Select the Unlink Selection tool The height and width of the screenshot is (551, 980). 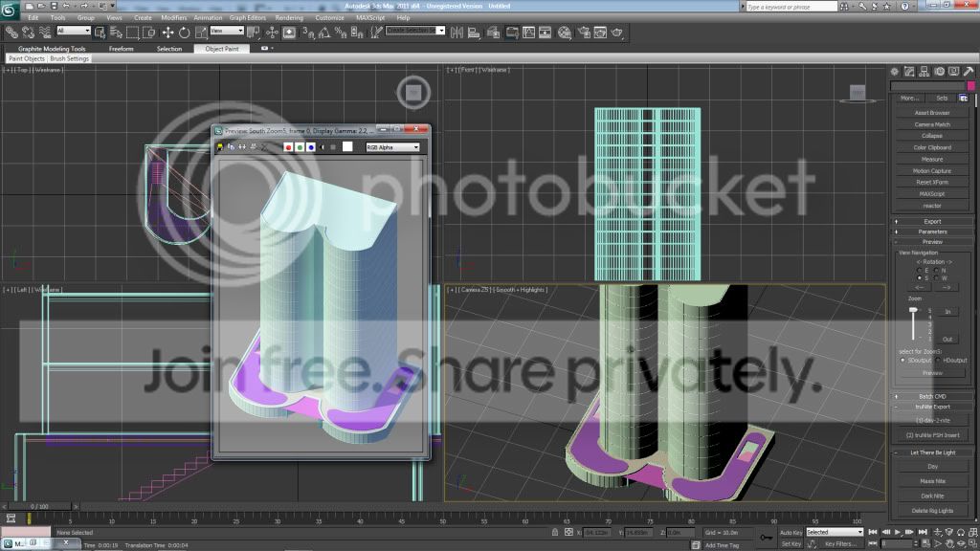click(28, 33)
